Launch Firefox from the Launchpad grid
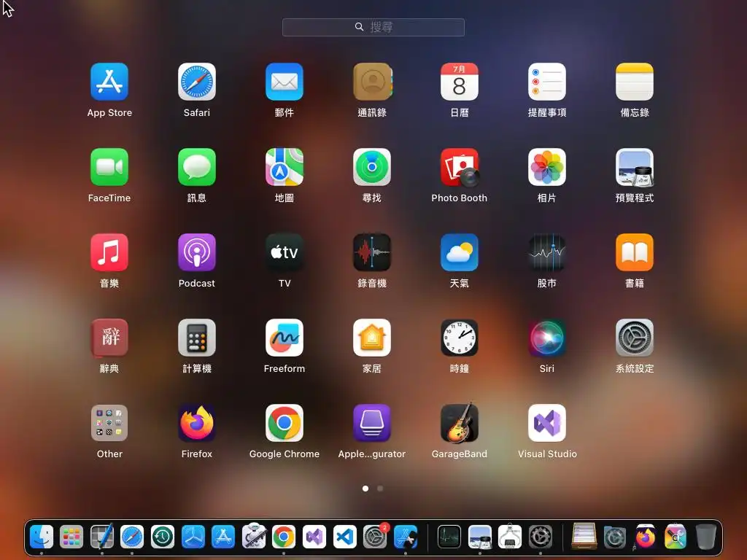Screen dimensions: 747x560 [x=197, y=423]
